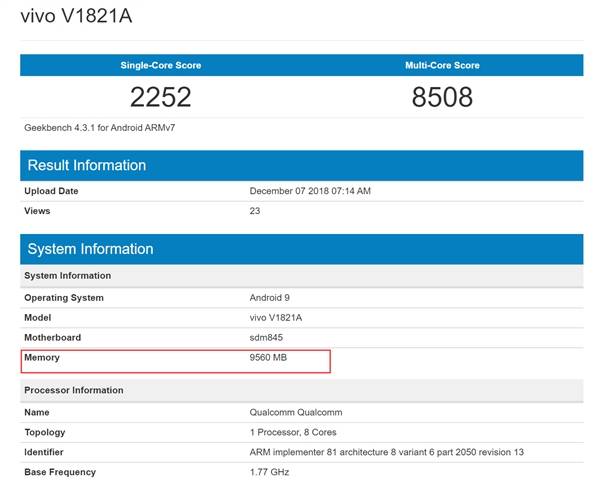The height and width of the screenshot is (486, 600).
Task: Click the Views count value 23
Action: 255,211
